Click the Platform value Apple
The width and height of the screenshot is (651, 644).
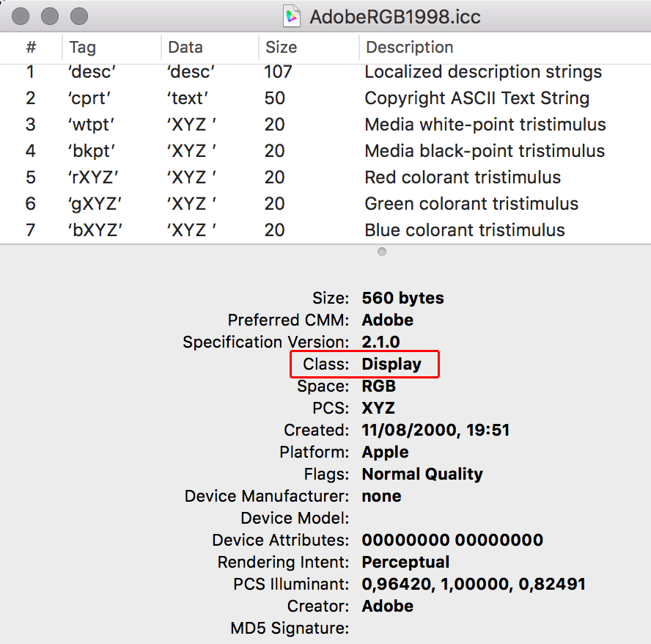pos(385,452)
